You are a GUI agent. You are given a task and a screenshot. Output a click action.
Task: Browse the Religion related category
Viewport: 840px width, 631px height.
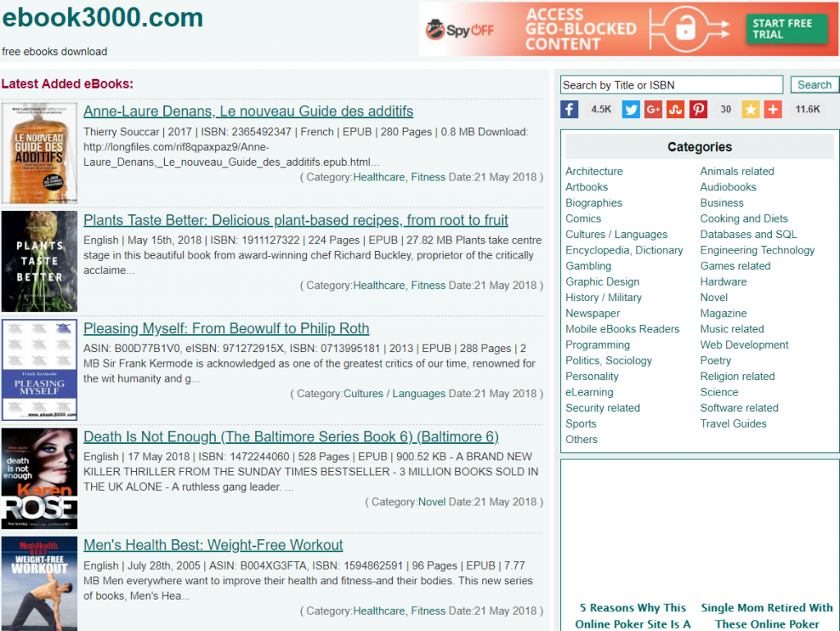[x=737, y=377]
